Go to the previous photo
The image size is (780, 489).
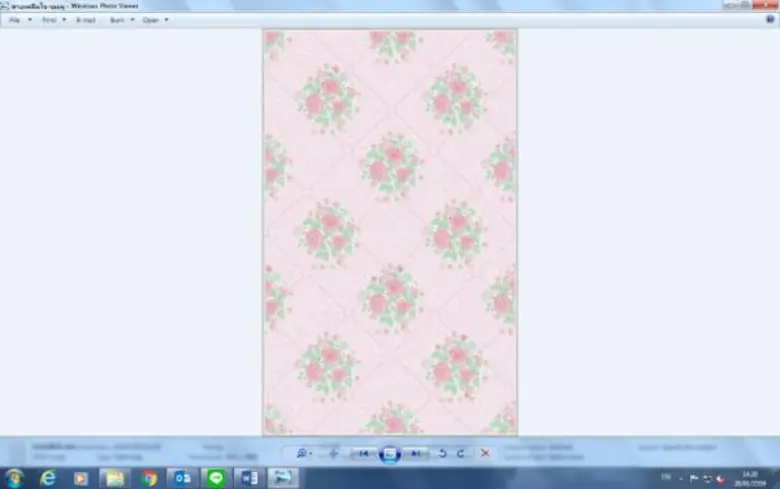[x=364, y=453]
